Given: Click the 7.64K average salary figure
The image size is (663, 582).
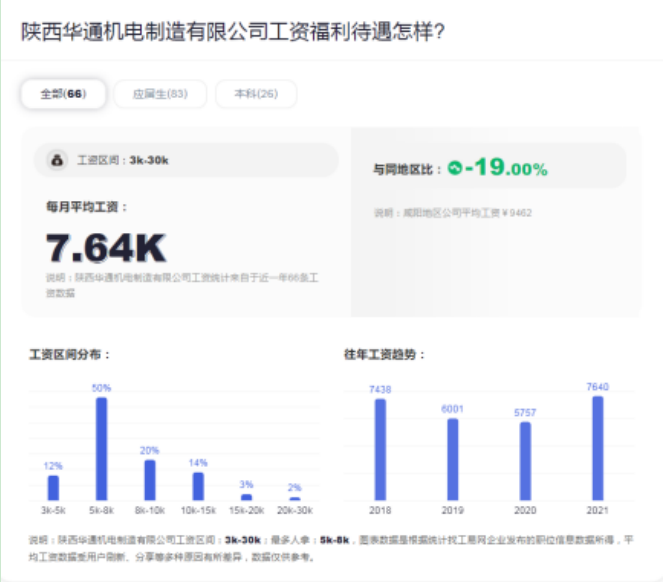Looking at the screenshot, I should [x=106, y=248].
